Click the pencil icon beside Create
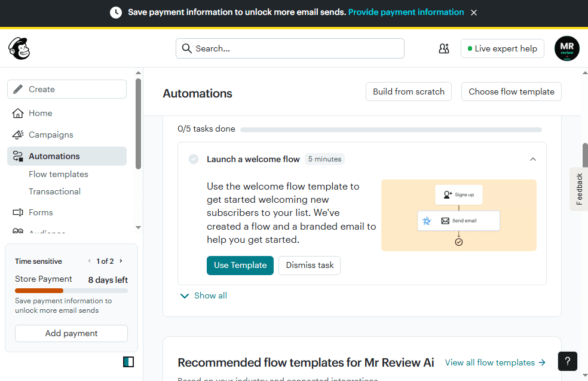Viewport: 588px width, 381px height. point(17,89)
